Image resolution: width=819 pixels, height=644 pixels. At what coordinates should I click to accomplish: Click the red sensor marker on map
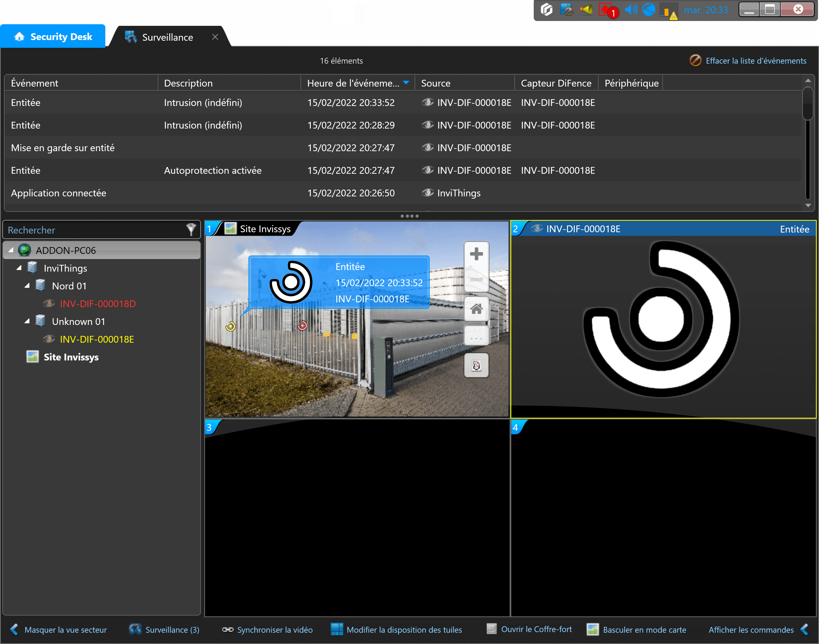pos(302,326)
